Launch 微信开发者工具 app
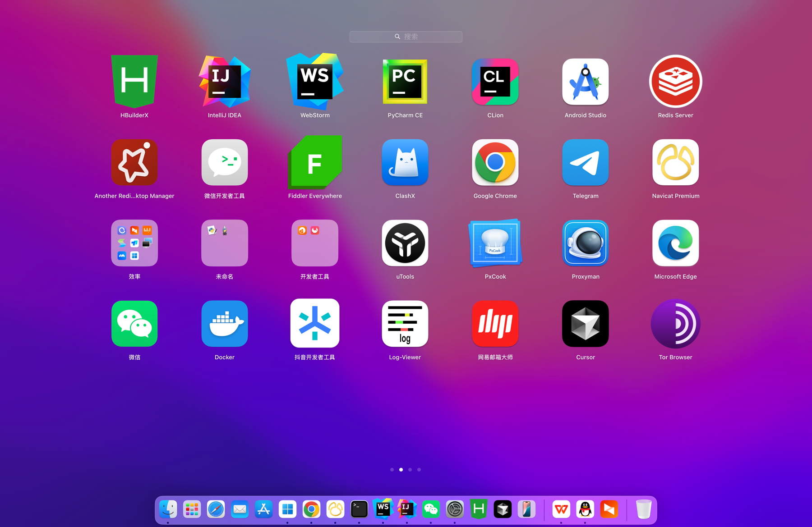The image size is (812, 527). (225, 162)
